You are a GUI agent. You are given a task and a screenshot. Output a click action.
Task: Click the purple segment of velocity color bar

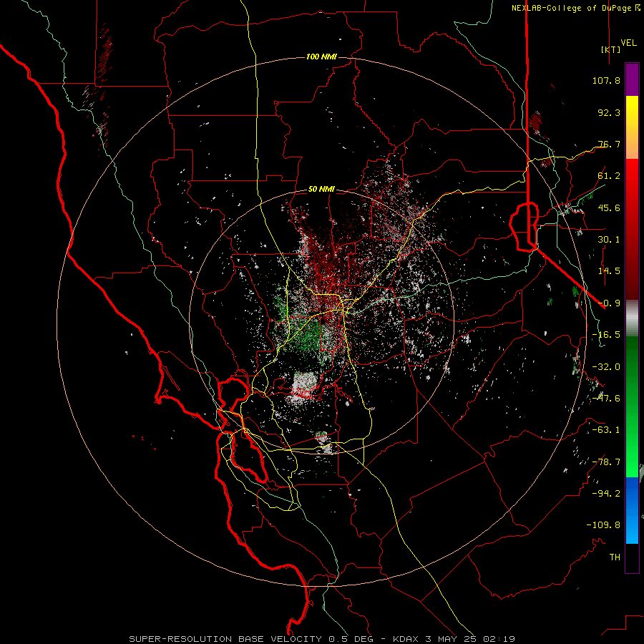pos(632,79)
